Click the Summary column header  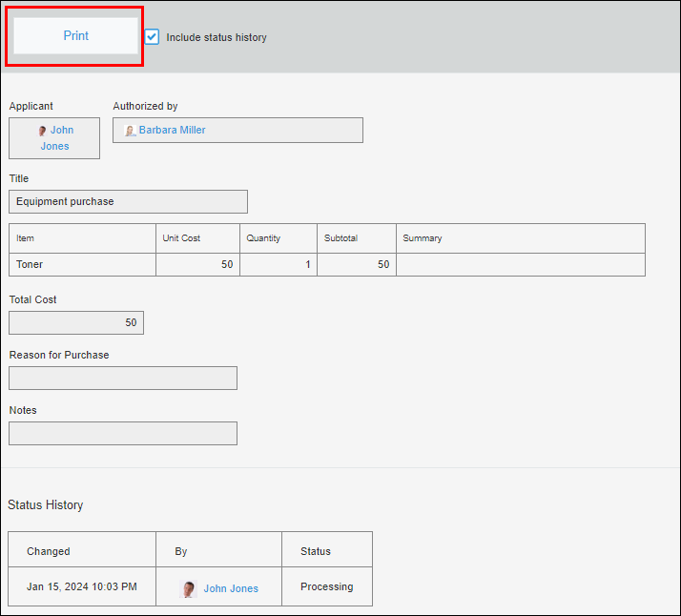tap(423, 238)
